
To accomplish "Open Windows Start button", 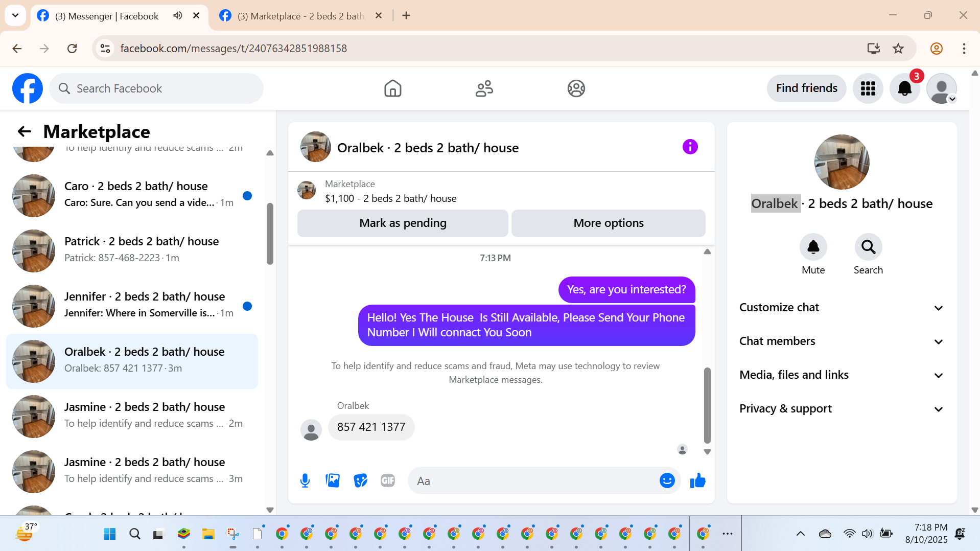I will (109, 534).
